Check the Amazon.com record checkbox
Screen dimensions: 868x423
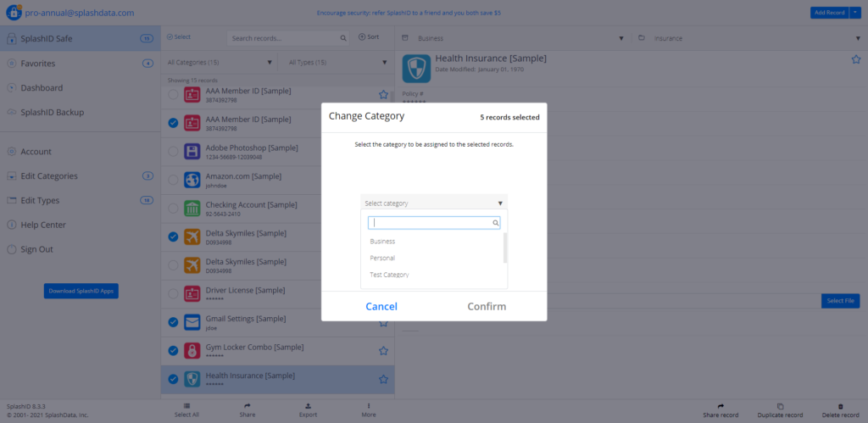(x=174, y=180)
